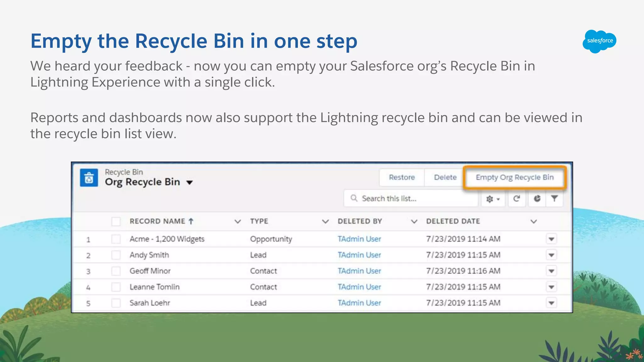Select the Sarah Loehr record name

pyautogui.click(x=150, y=303)
